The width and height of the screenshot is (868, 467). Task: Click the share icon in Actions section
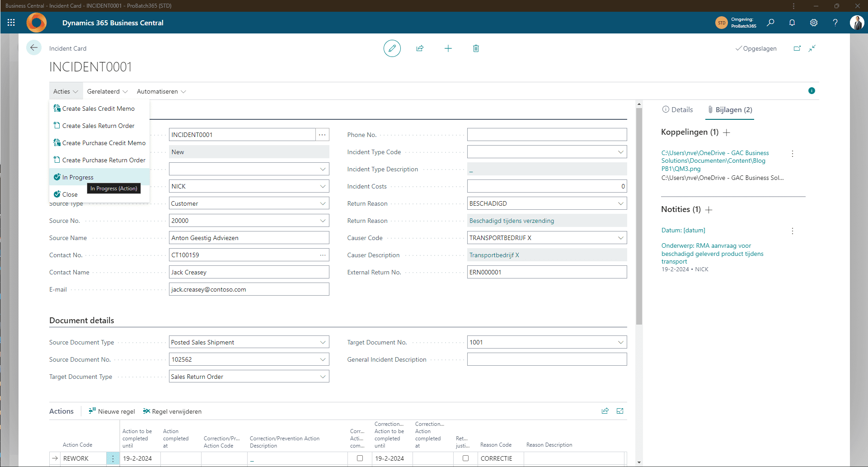[x=605, y=411]
